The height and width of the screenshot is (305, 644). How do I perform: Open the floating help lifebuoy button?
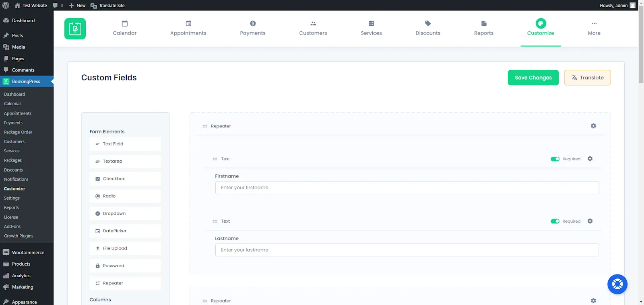[617, 284]
